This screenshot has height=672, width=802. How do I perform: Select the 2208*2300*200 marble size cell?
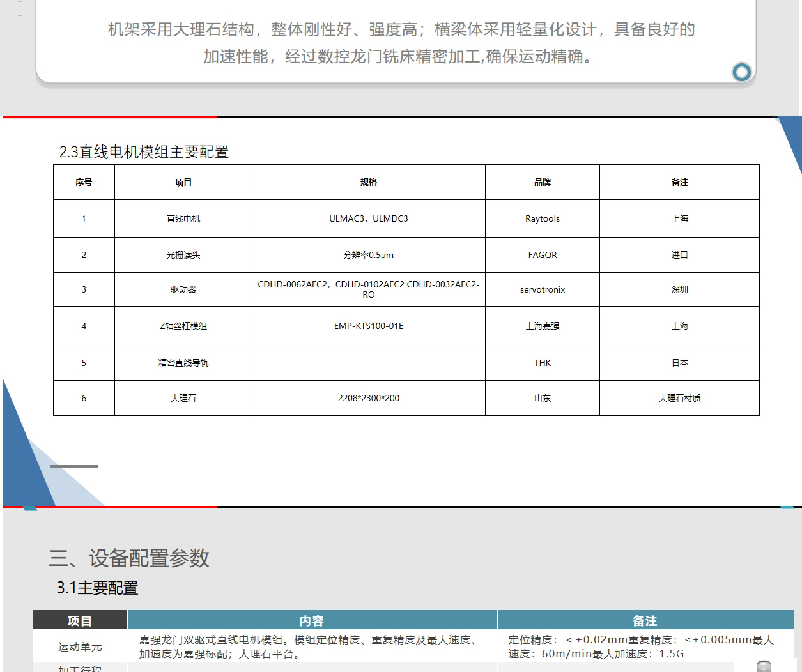click(368, 399)
